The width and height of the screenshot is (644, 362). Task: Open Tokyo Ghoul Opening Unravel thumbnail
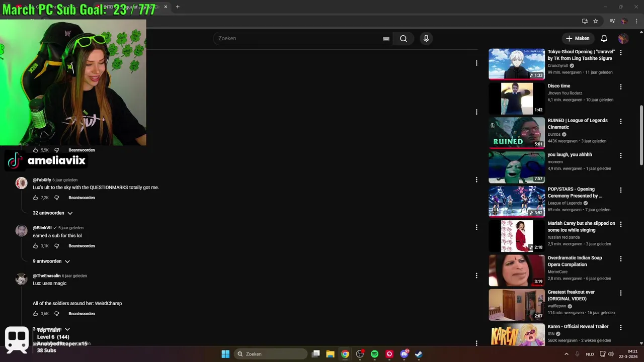click(517, 64)
